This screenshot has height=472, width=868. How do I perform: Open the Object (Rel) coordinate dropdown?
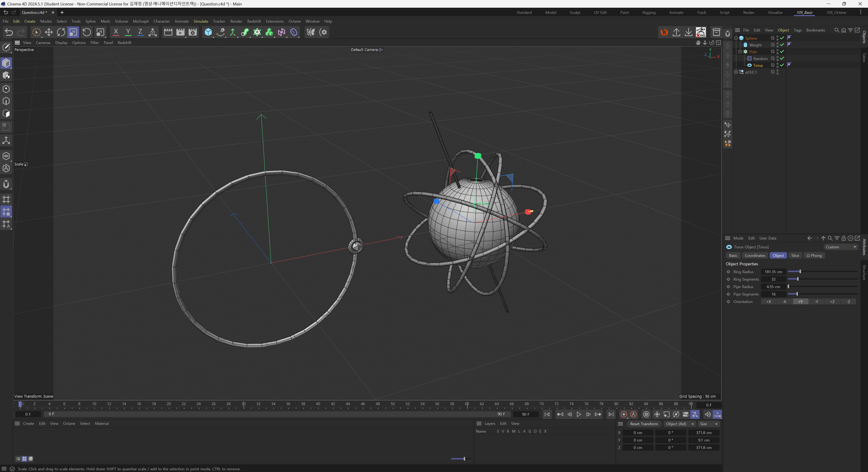pos(680,424)
